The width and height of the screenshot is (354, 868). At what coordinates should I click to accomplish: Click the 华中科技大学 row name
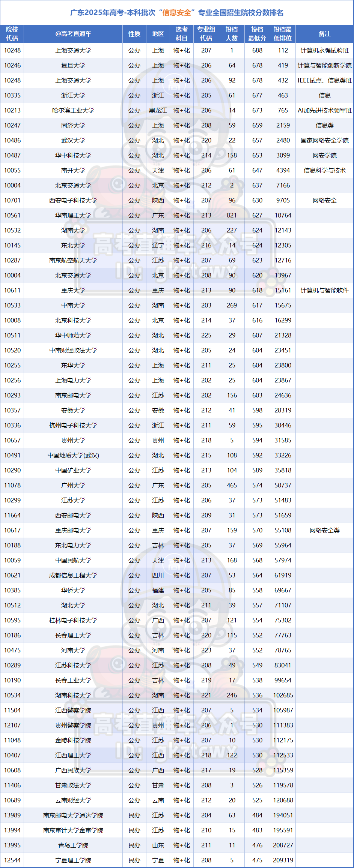tap(73, 155)
